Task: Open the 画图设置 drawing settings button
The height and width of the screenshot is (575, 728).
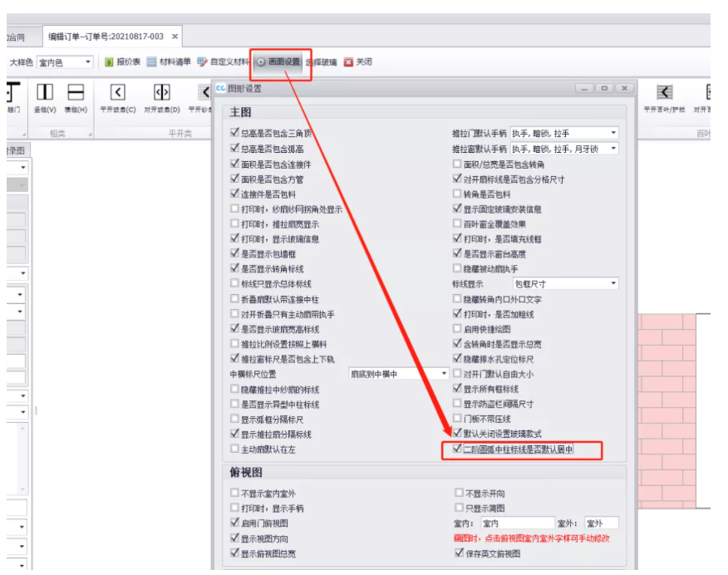Action: [x=279, y=62]
